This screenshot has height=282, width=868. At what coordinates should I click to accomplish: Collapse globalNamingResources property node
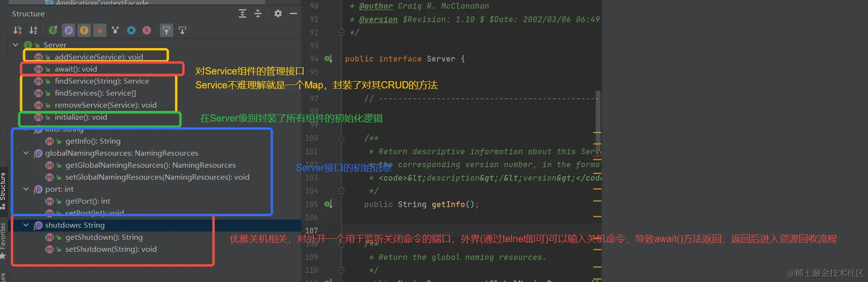coord(26,153)
